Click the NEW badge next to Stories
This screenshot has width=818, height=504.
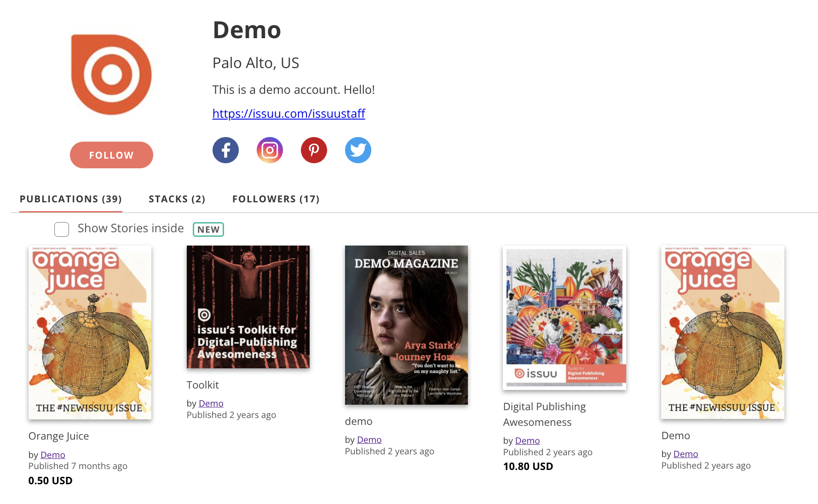pyautogui.click(x=208, y=229)
